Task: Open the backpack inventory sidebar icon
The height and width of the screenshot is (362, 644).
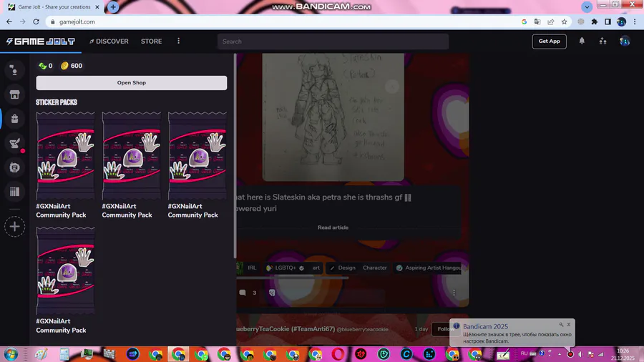Action: (x=14, y=119)
